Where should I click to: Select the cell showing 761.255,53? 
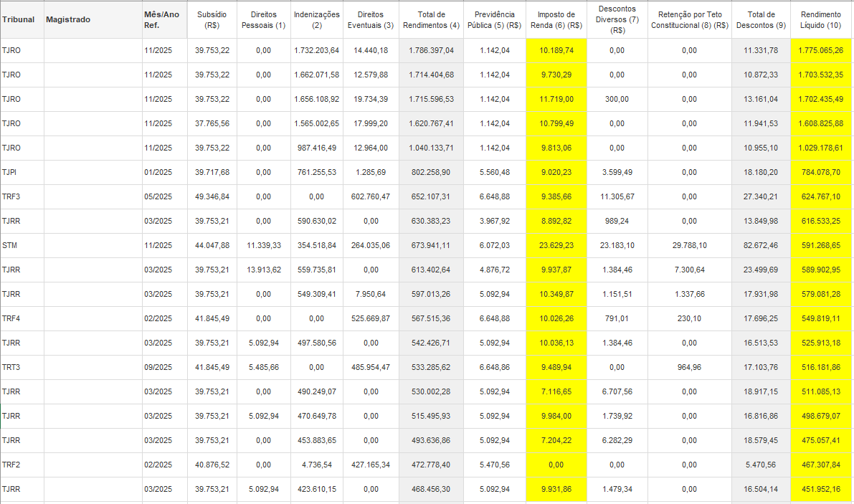click(316, 173)
